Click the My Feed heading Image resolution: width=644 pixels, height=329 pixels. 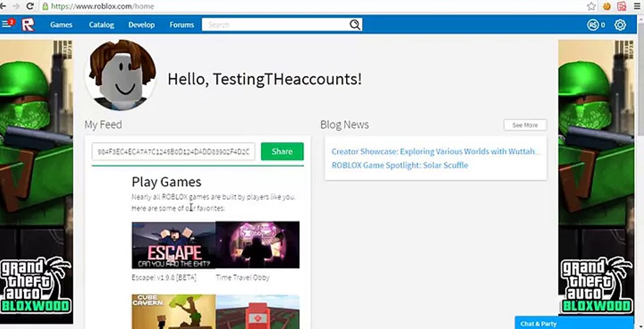pos(103,125)
